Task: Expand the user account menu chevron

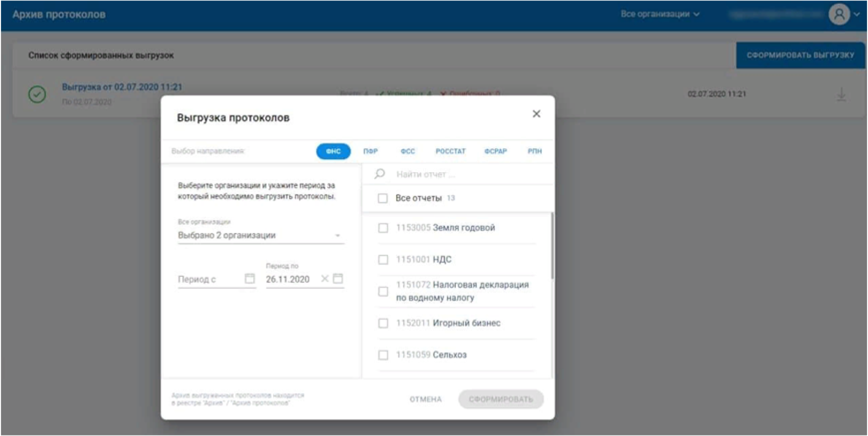Action: point(857,15)
